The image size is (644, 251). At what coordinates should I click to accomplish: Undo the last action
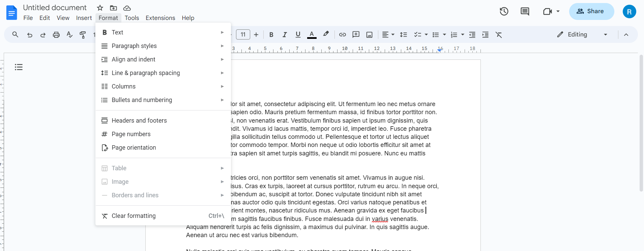click(x=30, y=34)
